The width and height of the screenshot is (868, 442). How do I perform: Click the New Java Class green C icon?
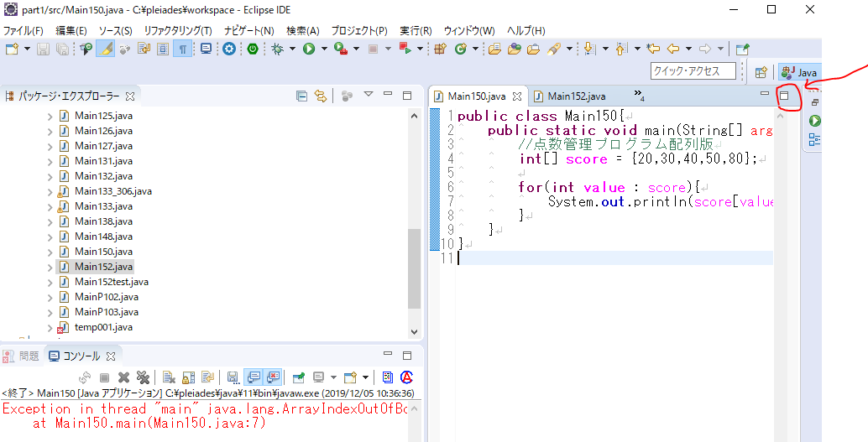pyautogui.click(x=461, y=49)
